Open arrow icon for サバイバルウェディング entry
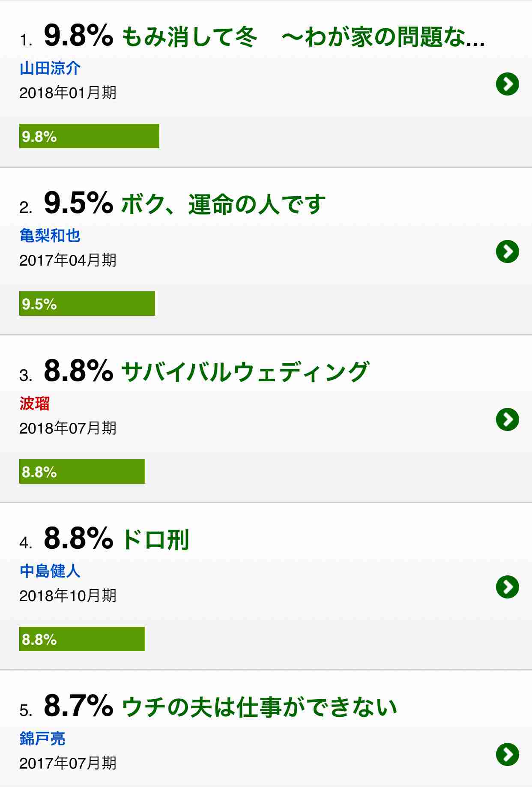This screenshot has width=532, height=787. [x=508, y=419]
